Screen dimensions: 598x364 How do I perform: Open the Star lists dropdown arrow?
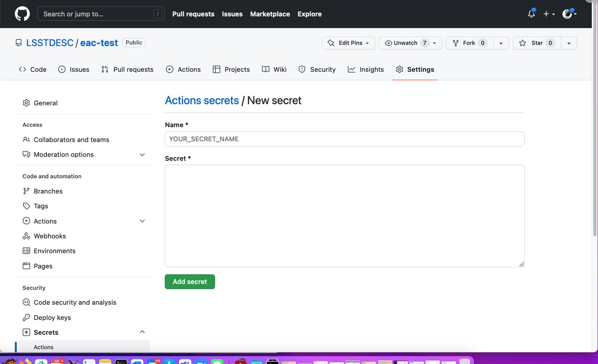coord(569,43)
